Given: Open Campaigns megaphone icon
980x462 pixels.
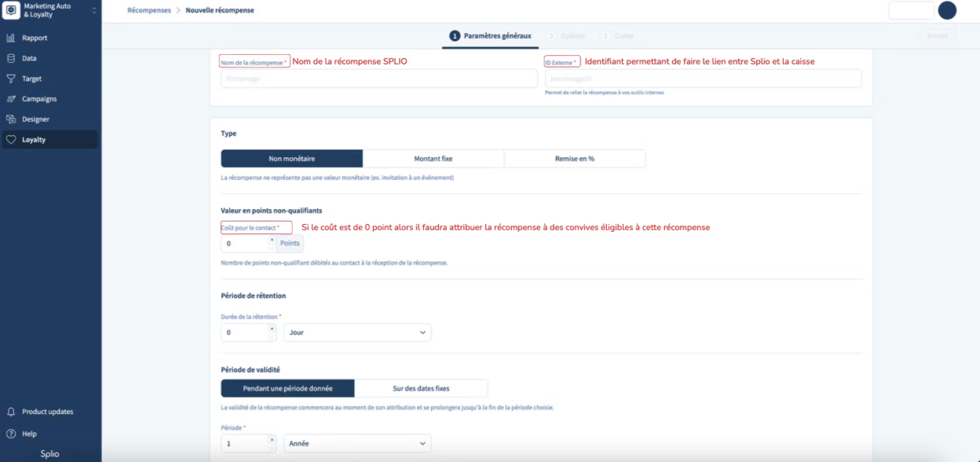Looking at the screenshot, I should pos(11,99).
